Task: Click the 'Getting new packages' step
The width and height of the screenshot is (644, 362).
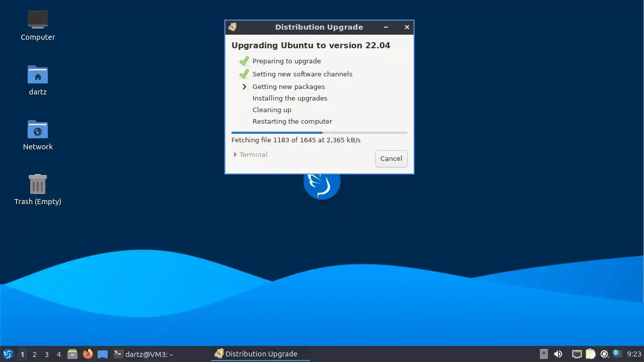Action: pyautogui.click(x=288, y=86)
